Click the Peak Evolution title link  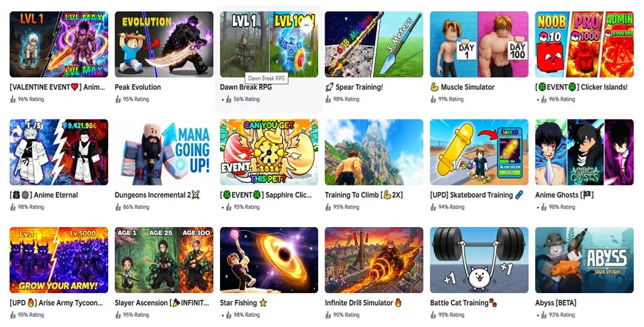pos(138,87)
